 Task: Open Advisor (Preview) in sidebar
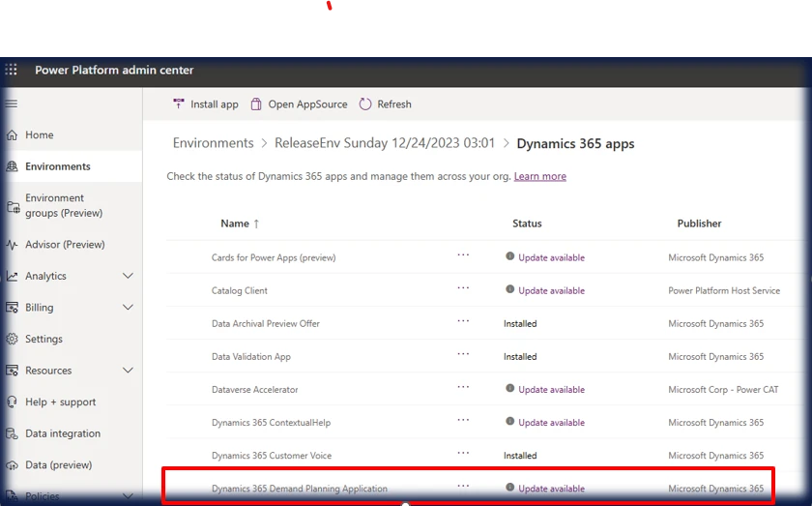pyautogui.click(x=66, y=245)
